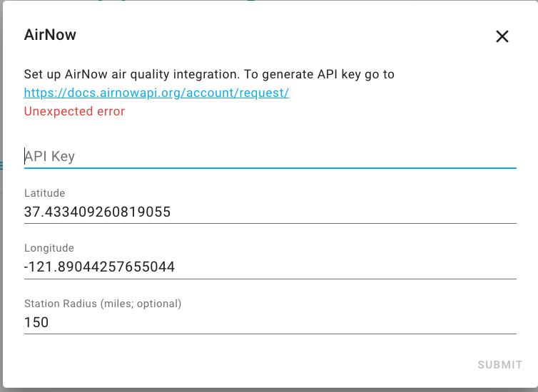The image size is (538, 392).
Task: Click the 'Unexpected error' message
Action: tap(74, 111)
